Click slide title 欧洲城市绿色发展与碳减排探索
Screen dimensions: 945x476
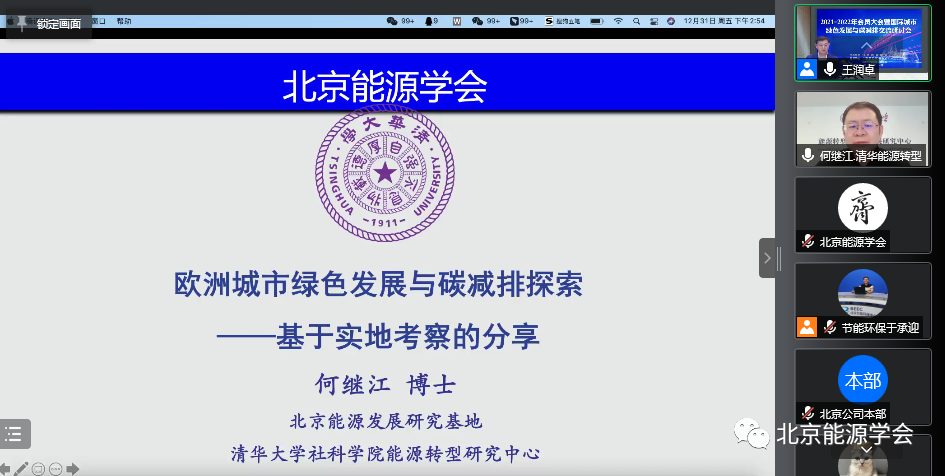point(378,284)
